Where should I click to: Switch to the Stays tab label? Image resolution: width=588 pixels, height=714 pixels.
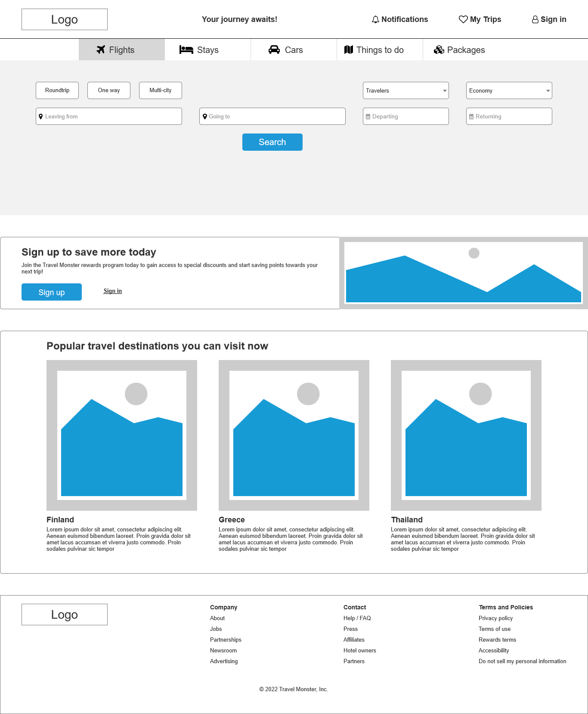[x=208, y=50]
